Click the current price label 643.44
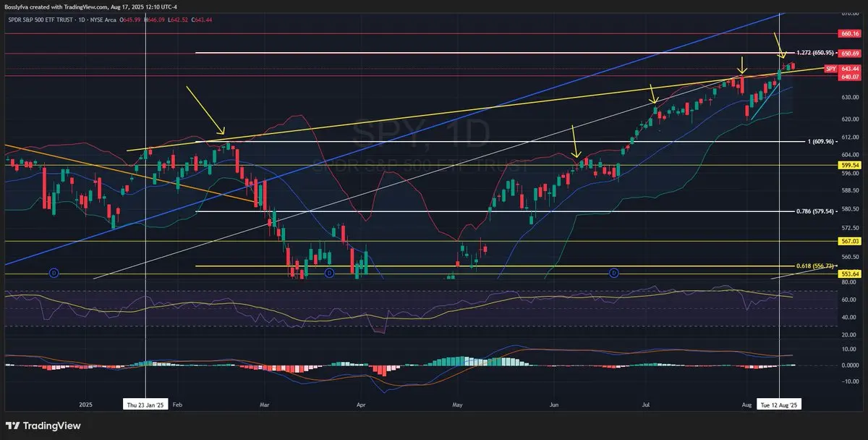 850,69
